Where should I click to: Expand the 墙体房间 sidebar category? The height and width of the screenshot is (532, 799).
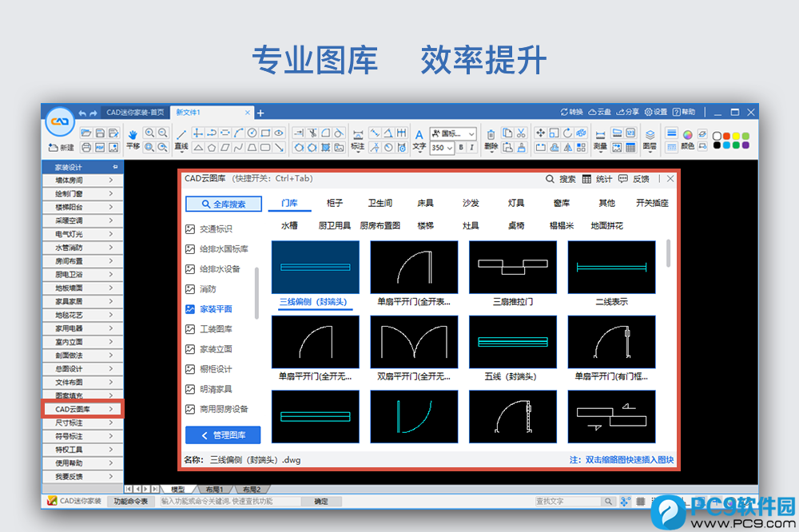click(x=82, y=181)
